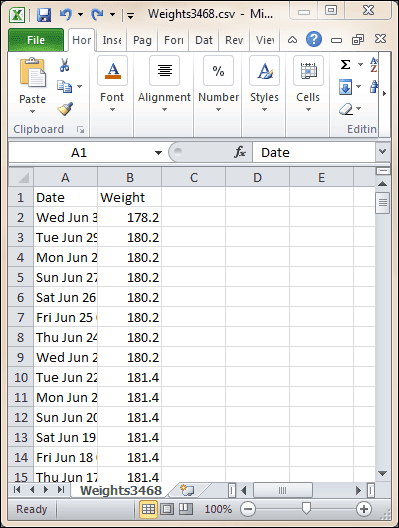This screenshot has height=528, width=399.
Task: Select the Weights3468 sheet tab
Action: click(121, 490)
